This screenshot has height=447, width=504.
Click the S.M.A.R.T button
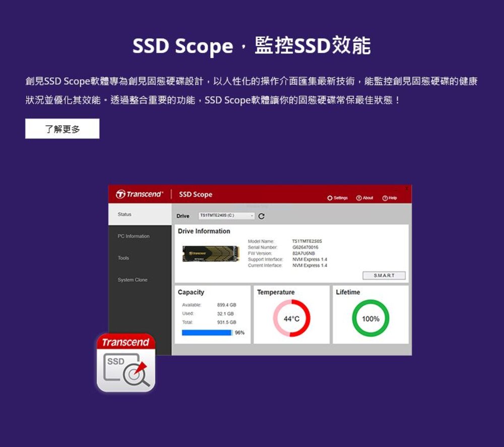(x=384, y=275)
